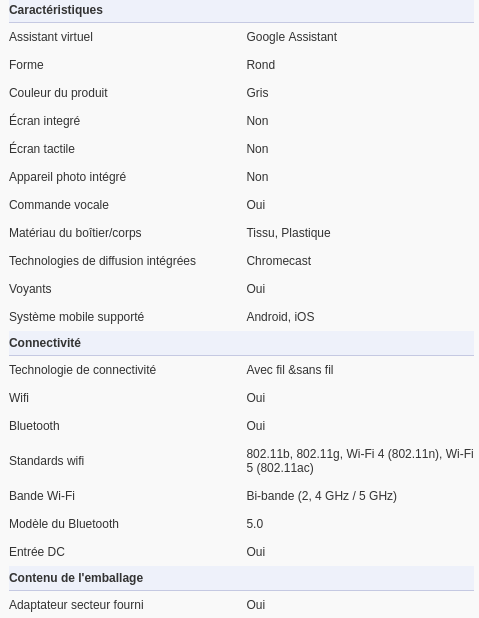Click the Appareil photo intégré label
The image size is (479, 618).
(x=67, y=177)
